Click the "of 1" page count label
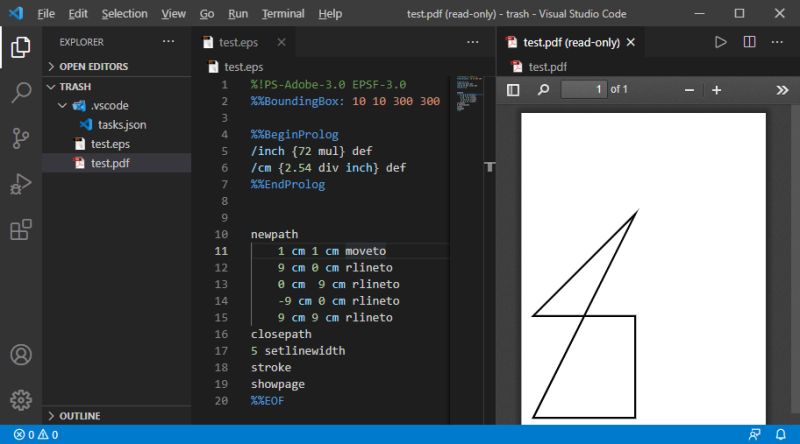The width and height of the screenshot is (800, 444). (x=619, y=89)
